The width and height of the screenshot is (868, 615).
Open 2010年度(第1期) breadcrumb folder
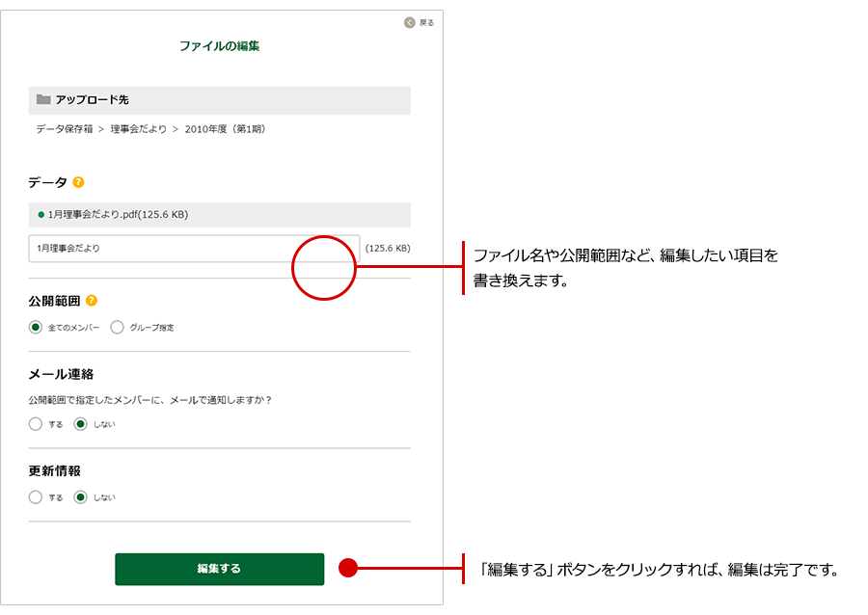pyautogui.click(x=225, y=128)
